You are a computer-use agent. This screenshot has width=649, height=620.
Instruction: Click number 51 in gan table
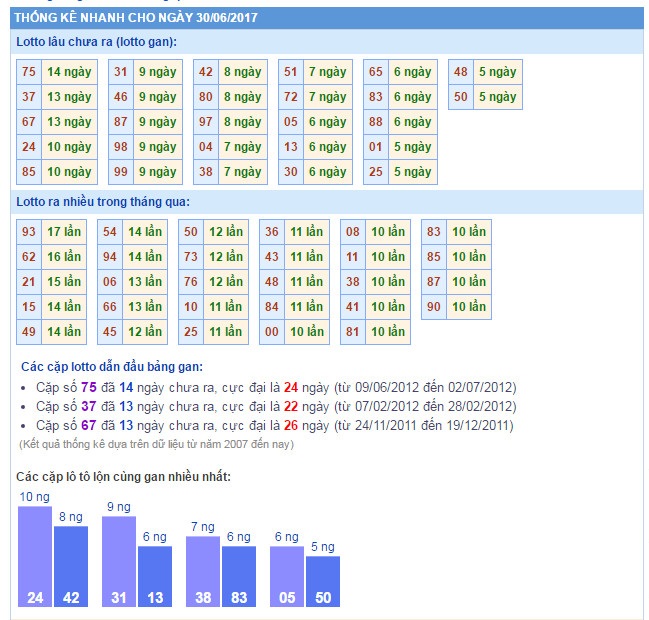291,72
